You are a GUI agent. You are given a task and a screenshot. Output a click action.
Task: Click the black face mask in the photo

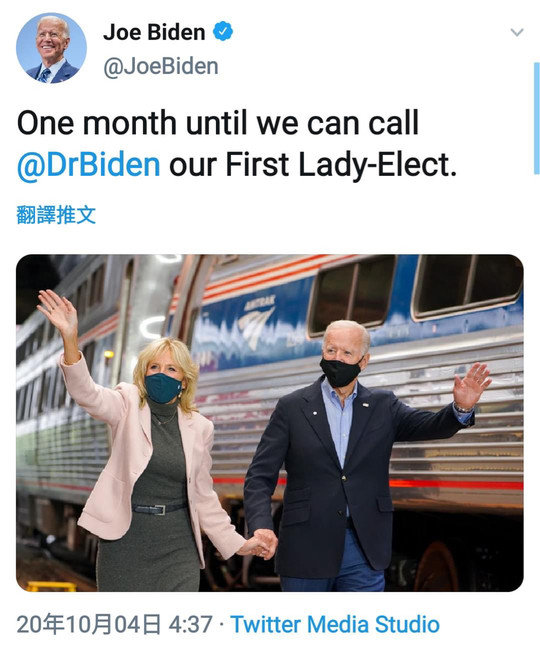(x=340, y=372)
